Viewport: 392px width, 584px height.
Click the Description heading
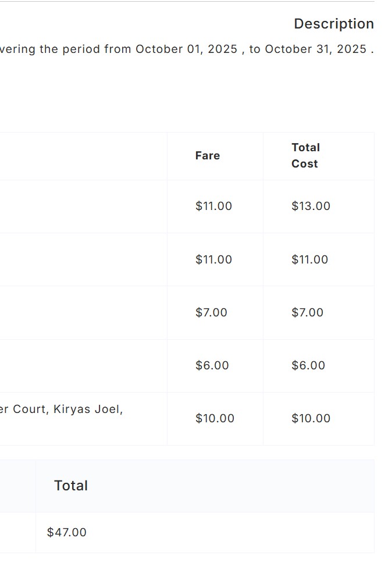coord(333,24)
